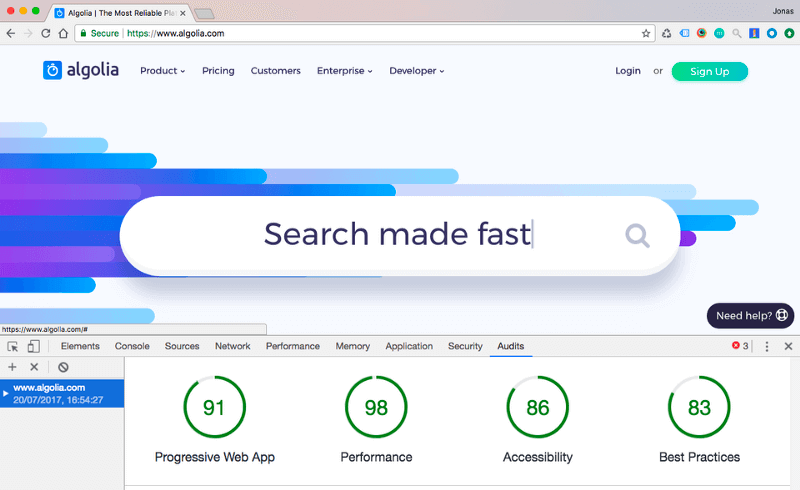Expand the Enterprise dropdown menu

coord(345,71)
